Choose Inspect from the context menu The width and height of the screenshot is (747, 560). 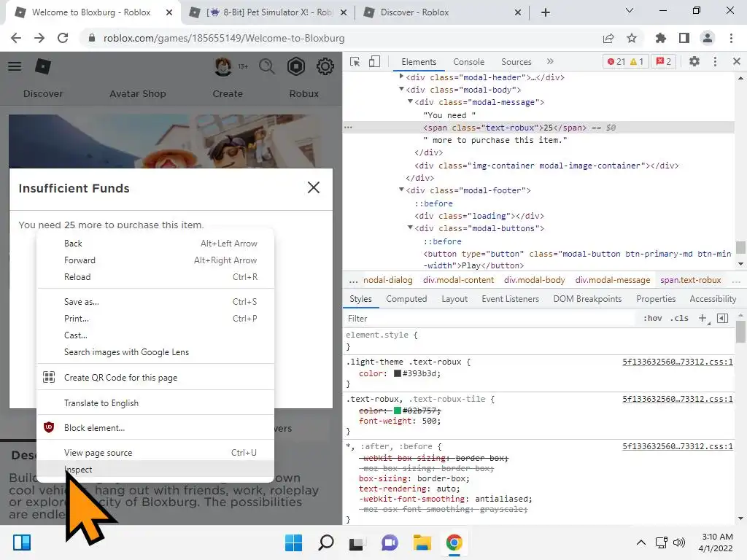pos(155,470)
